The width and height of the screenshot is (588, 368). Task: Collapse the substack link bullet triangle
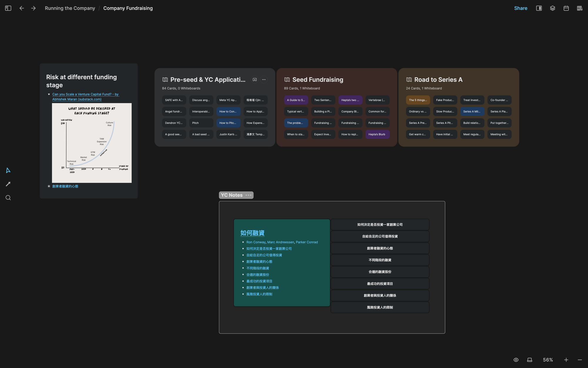(49, 95)
